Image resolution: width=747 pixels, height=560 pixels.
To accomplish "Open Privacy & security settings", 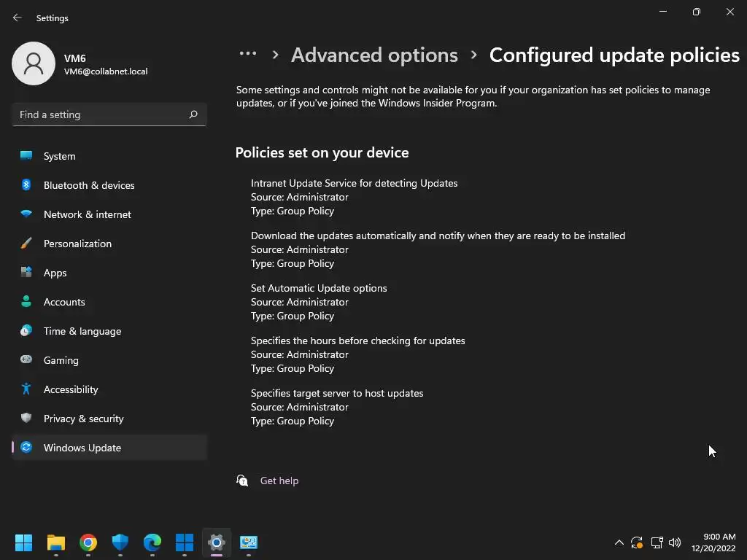I will [83, 419].
